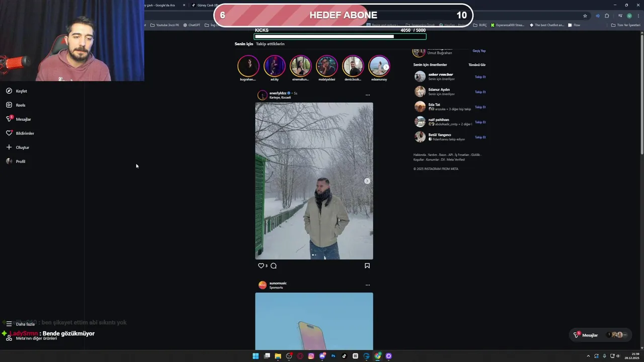Screen dimensions: 644x362
Task: Open Bildirimler notifications heart icon
Action: (9, 133)
